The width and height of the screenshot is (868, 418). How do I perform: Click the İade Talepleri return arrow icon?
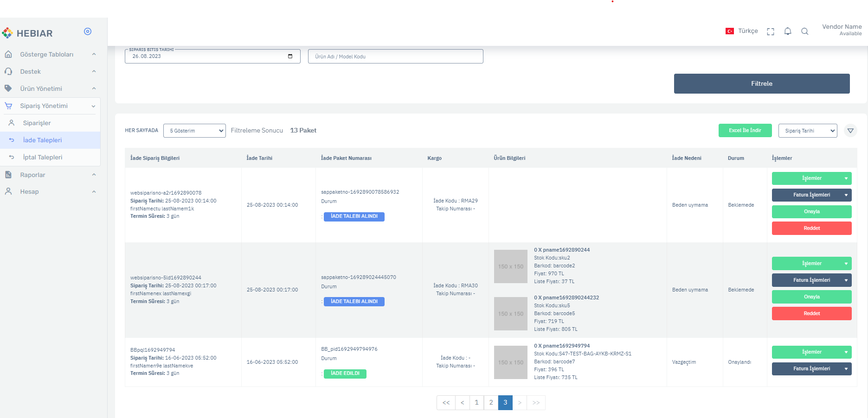(x=12, y=140)
